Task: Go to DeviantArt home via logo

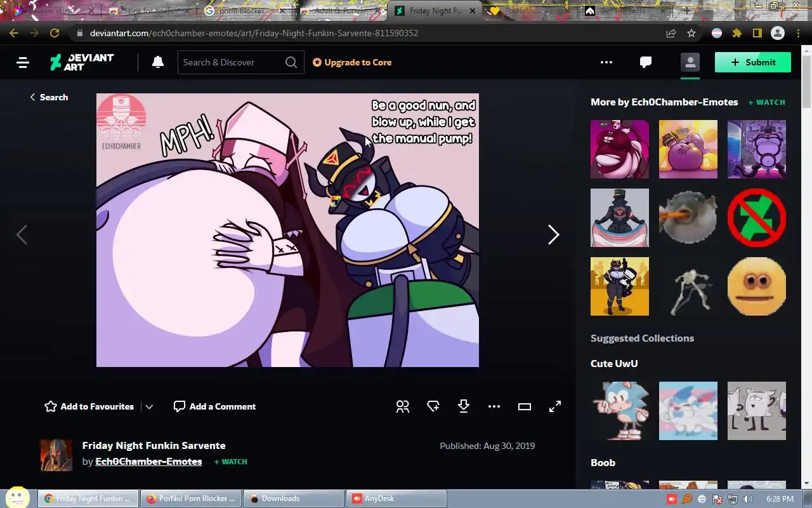Action: 82,62
